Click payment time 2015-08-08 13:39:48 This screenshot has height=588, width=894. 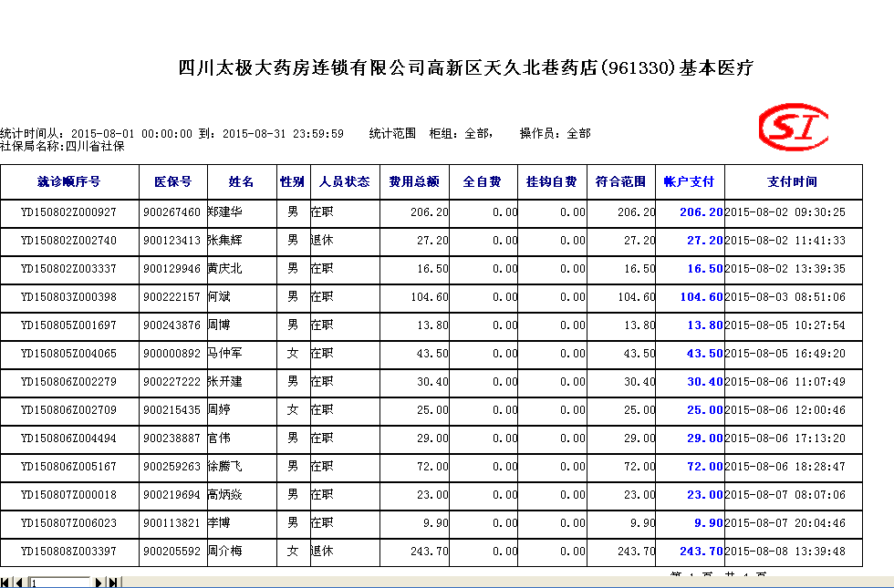click(785, 552)
